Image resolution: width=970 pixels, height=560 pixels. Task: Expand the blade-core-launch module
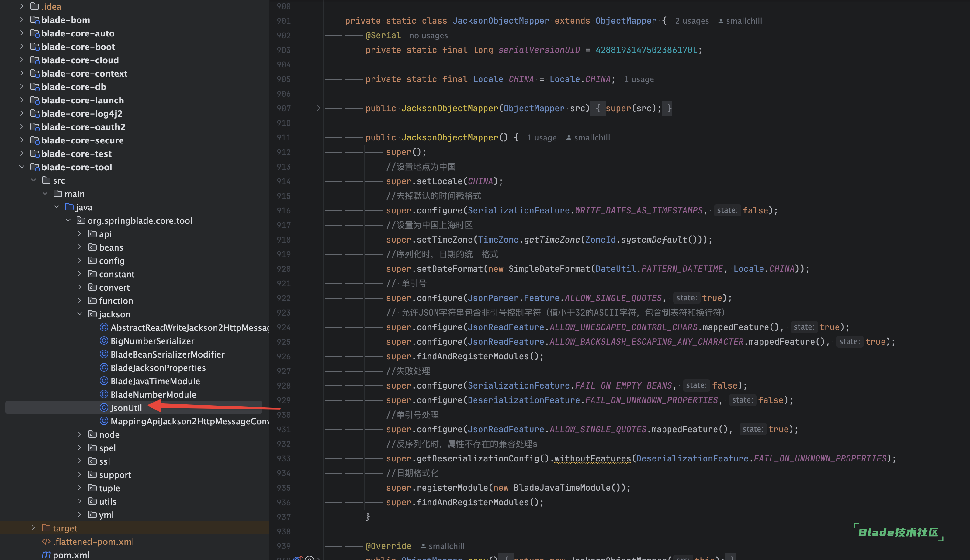(22, 100)
